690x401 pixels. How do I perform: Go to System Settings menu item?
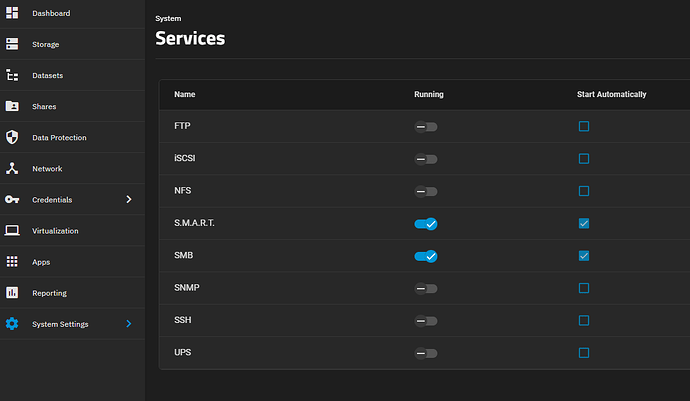coord(60,324)
